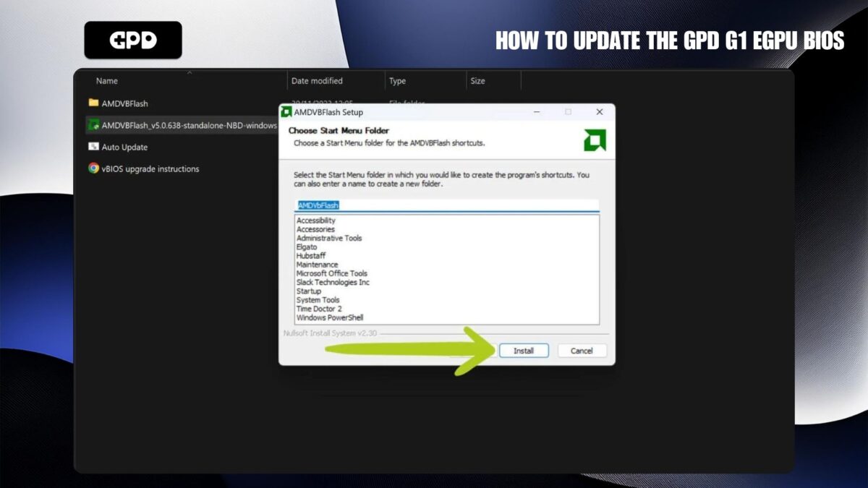
Task: Click the Install button
Action: click(x=523, y=351)
